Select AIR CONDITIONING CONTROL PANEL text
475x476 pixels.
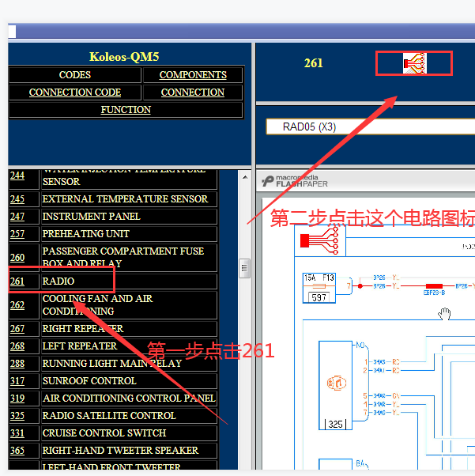(129, 398)
